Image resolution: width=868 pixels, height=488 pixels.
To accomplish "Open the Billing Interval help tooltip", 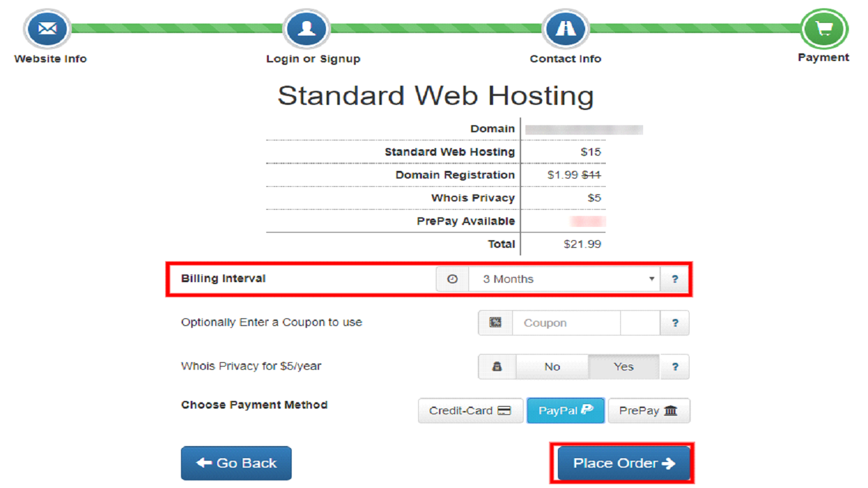I will click(675, 278).
